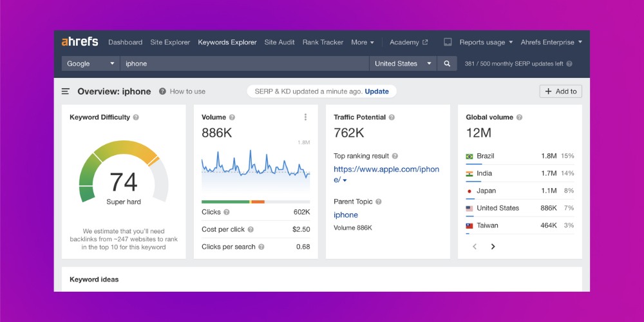
Task: Click help icon next to SERP updates left
Action: [569, 64]
